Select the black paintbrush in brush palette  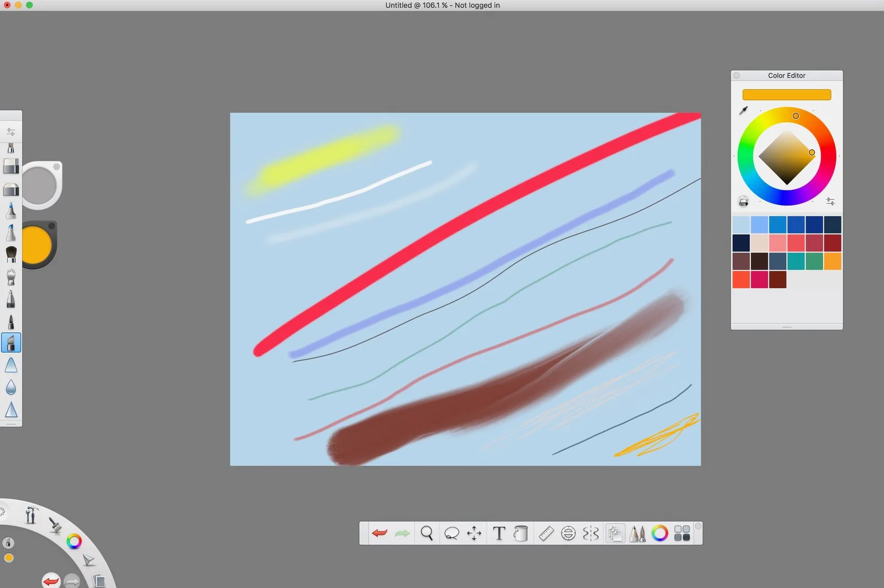(11, 255)
